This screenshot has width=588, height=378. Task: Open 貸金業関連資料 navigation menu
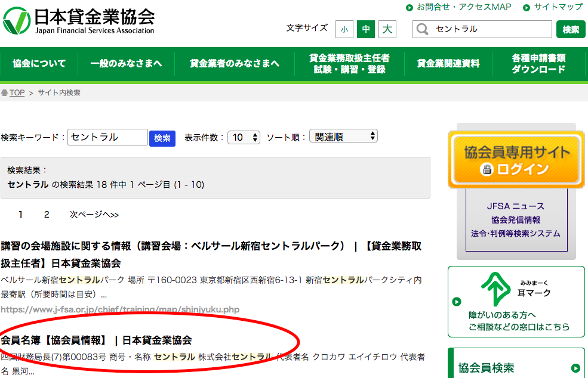click(448, 64)
